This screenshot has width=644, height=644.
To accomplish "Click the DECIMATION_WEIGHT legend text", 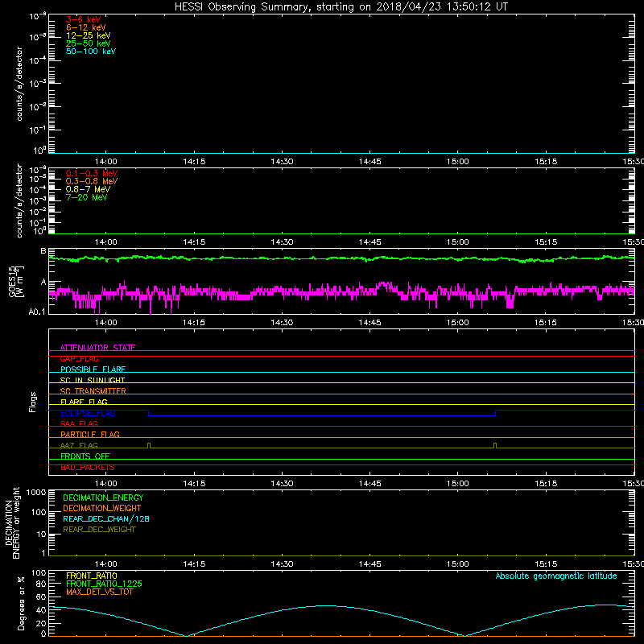I will (x=102, y=508).
